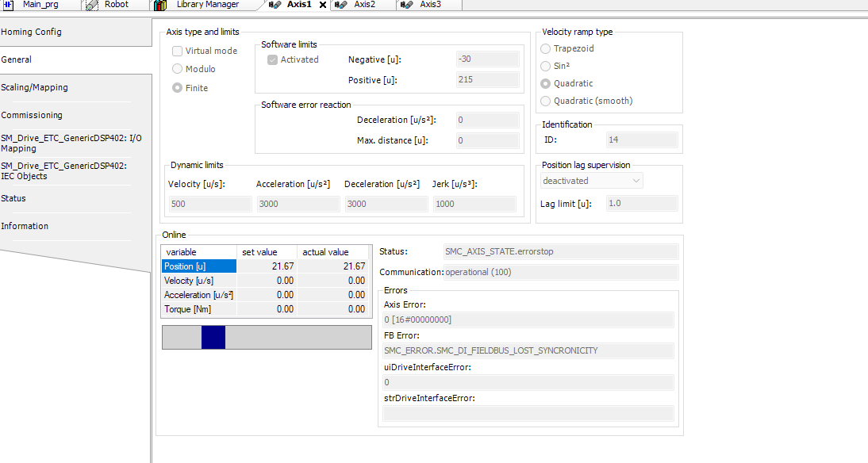868x463 pixels.
Task: Click the Axis2 tab axis icon
Action: click(x=341, y=5)
